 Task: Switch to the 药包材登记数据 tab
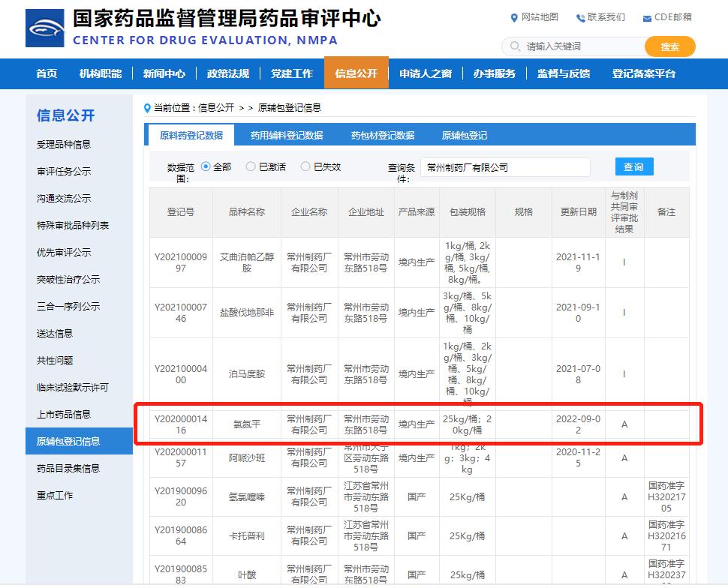click(x=383, y=136)
